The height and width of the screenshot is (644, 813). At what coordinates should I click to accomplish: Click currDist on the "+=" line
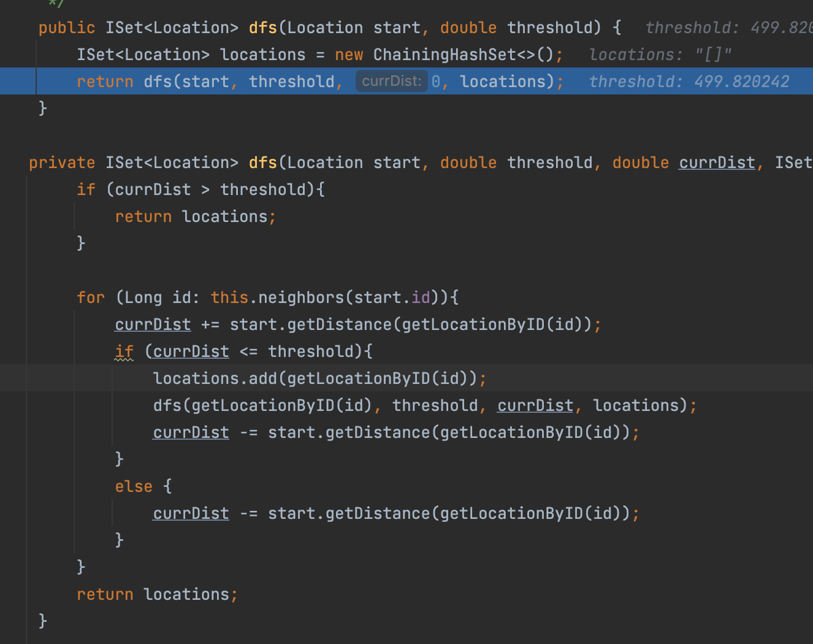(x=153, y=324)
